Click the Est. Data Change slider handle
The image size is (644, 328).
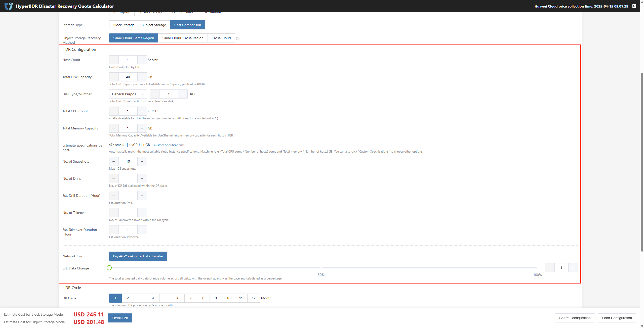pos(109,268)
